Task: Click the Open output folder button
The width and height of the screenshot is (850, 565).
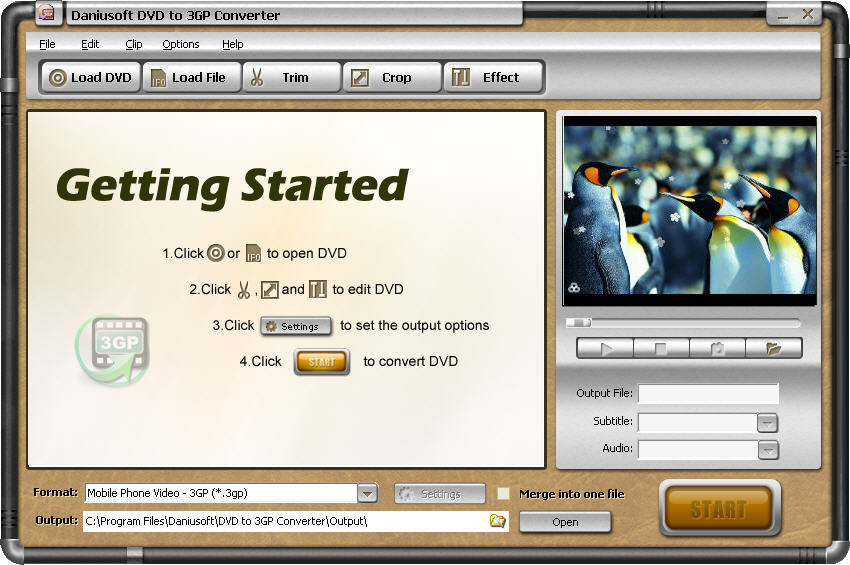Action: pyautogui.click(x=565, y=522)
